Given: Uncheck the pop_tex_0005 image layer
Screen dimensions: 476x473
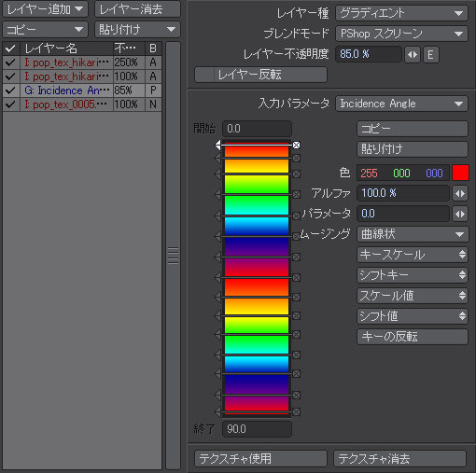Looking at the screenshot, I should tap(10, 104).
